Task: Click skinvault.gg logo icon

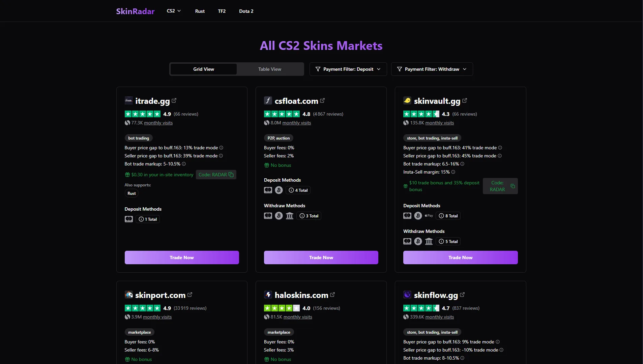Action: point(407,100)
